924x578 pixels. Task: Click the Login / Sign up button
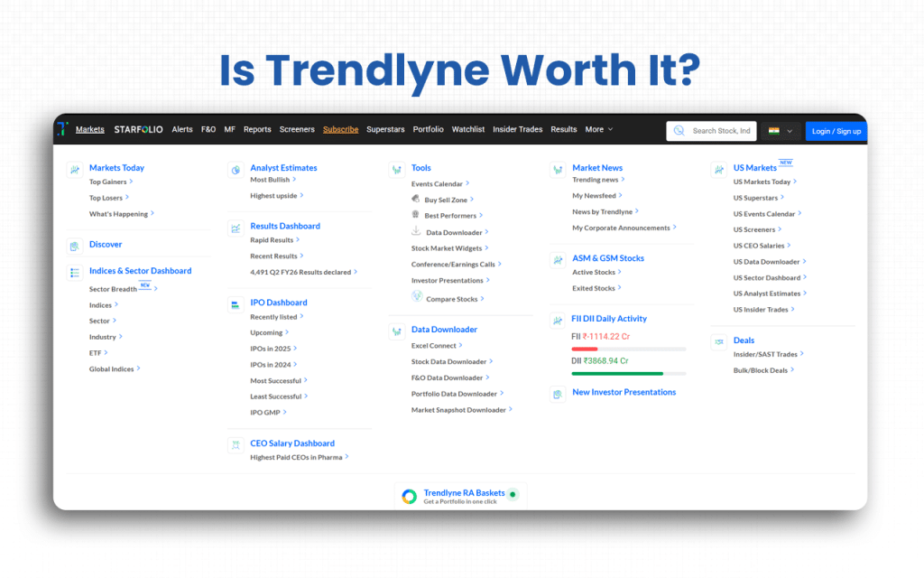point(836,130)
